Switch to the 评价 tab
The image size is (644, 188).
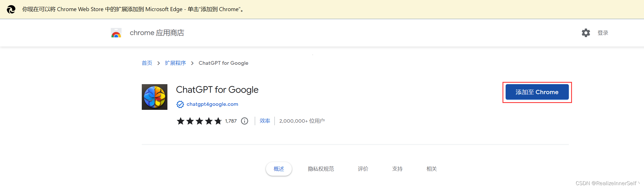point(363,169)
